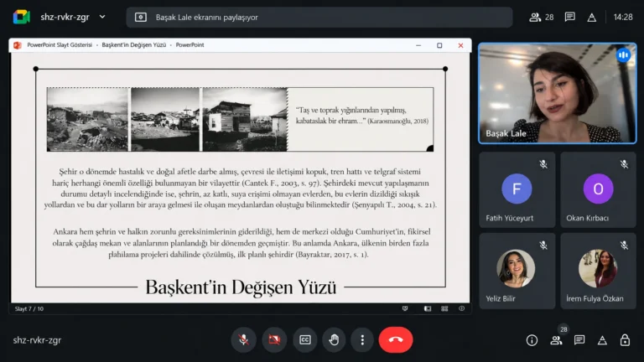This screenshot has width=644, height=362.
Task: Click PowerPoint app icon in shared window
Action: tap(18, 45)
